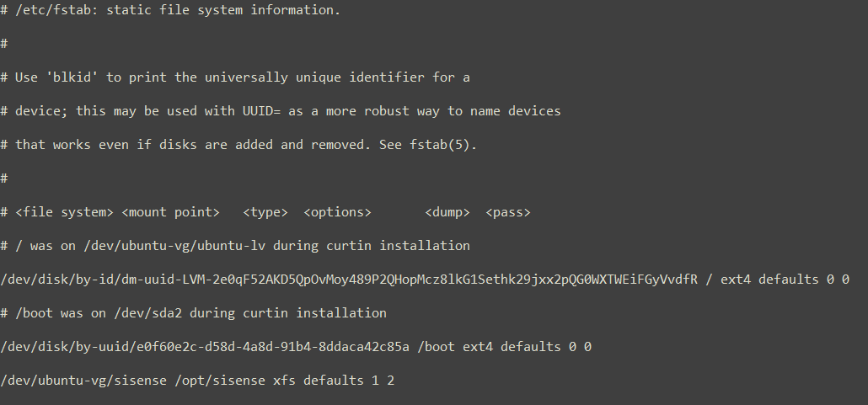Click the '<pass>' column header
The width and height of the screenshot is (868, 405).
507,212
